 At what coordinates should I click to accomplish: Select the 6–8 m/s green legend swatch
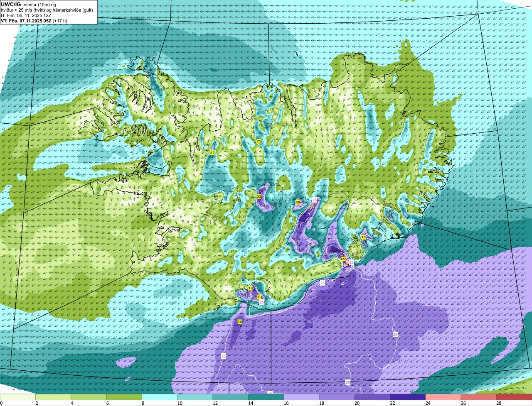pos(124,397)
